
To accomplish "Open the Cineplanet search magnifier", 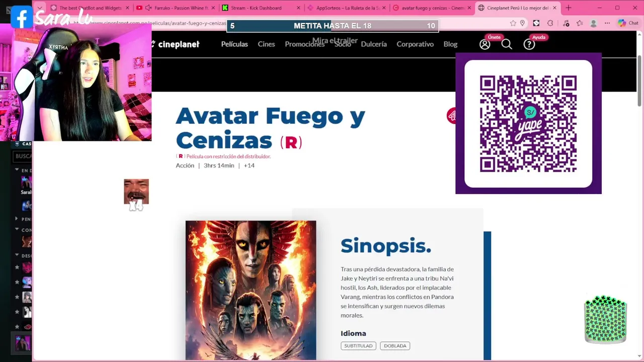I will click(x=507, y=44).
